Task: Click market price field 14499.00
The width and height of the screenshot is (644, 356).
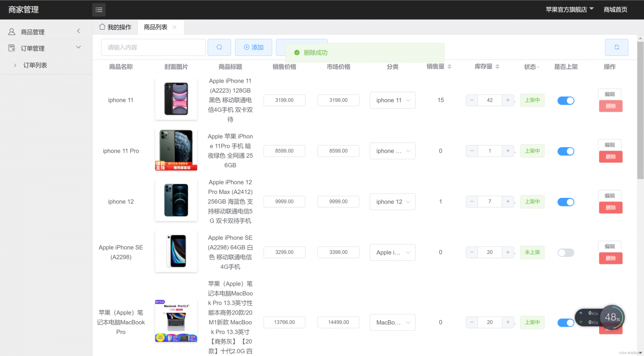Action: (x=339, y=322)
